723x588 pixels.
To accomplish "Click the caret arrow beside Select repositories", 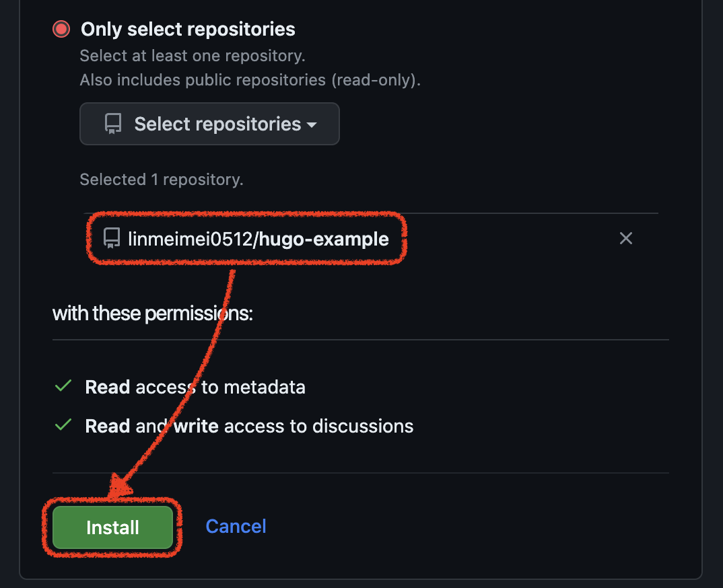I will tap(312, 125).
